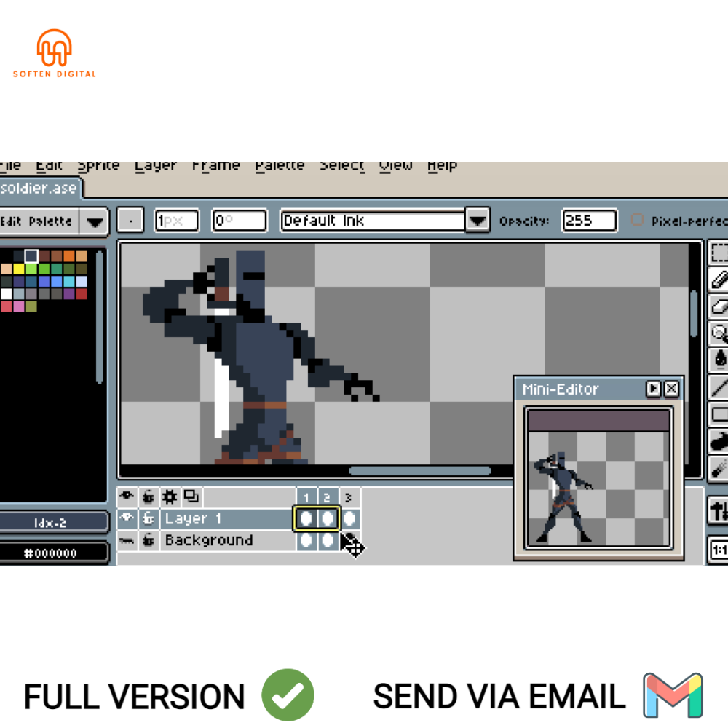
Task: Open the Mini-Editor playback menu
Action: coord(654,389)
